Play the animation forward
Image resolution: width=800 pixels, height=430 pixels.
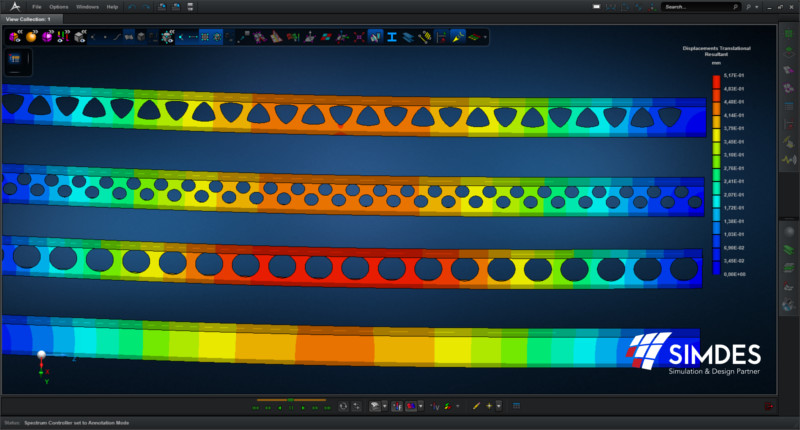(303, 408)
